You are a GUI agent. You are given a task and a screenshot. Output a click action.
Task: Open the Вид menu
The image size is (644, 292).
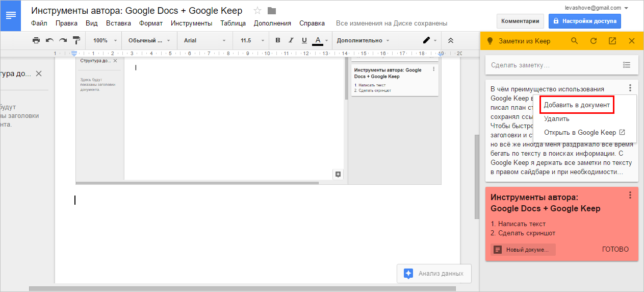(x=92, y=23)
